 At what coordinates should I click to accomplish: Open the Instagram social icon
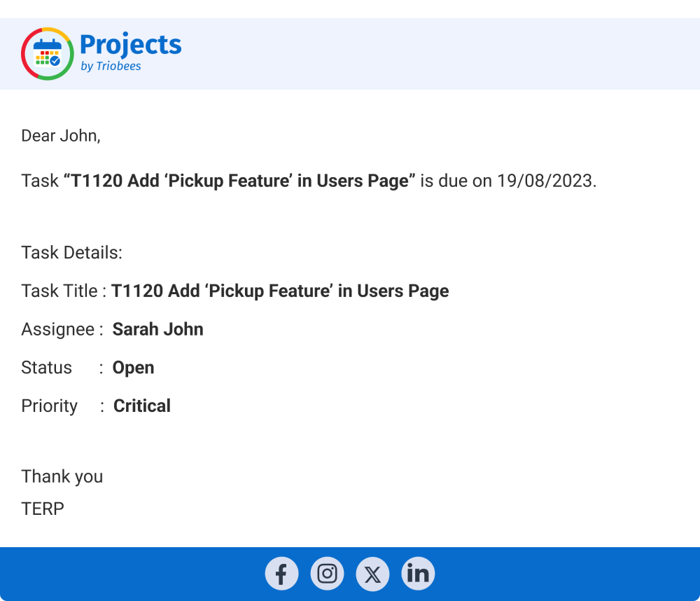(x=327, y=574)
